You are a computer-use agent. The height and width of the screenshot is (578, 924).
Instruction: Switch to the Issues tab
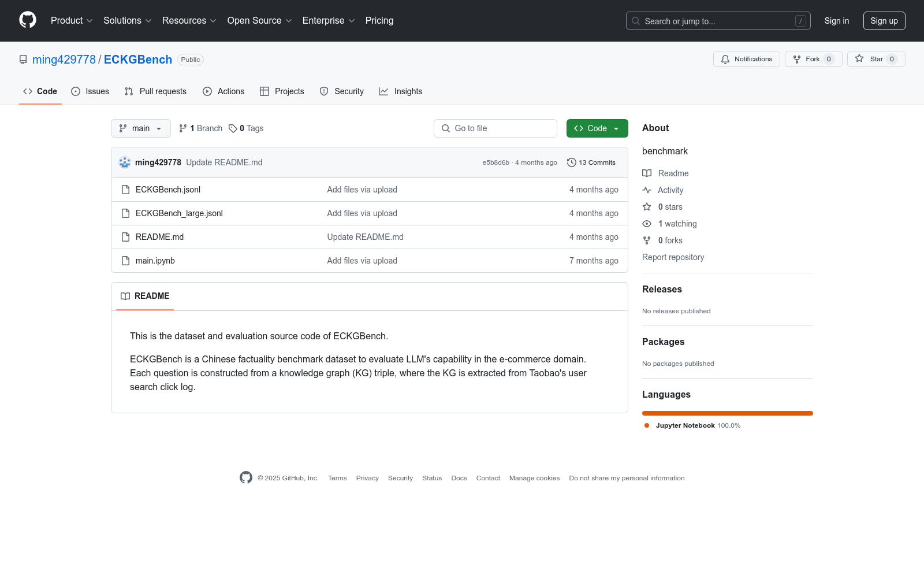coord(90,91)
